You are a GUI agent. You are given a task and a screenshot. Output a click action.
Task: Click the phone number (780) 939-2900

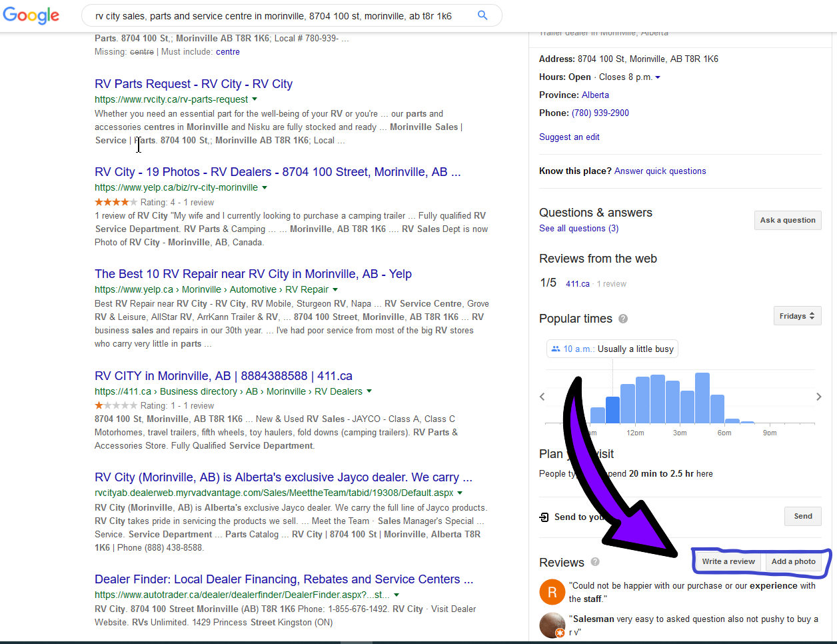(x=600, y=113)
